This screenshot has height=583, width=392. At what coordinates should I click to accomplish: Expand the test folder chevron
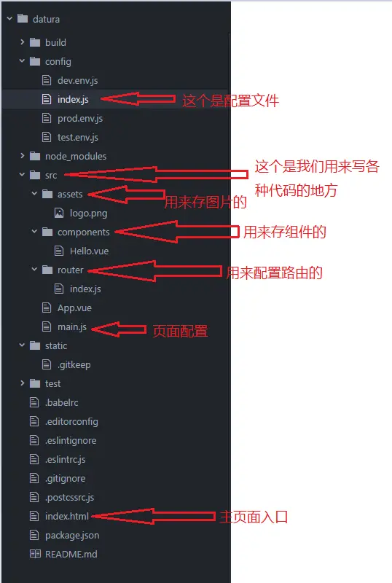[23, 383]
